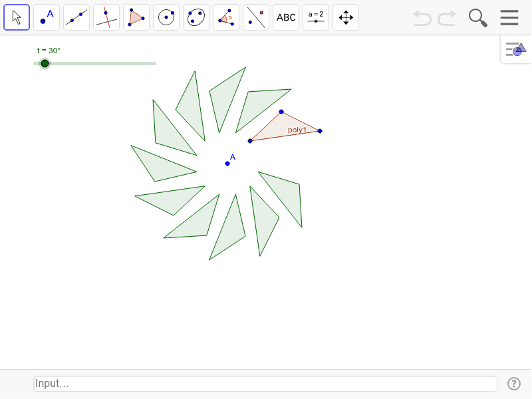Screen dimensions: 532x399
Task: Select the Slider tool (a=2)
Action: [316, 17]
